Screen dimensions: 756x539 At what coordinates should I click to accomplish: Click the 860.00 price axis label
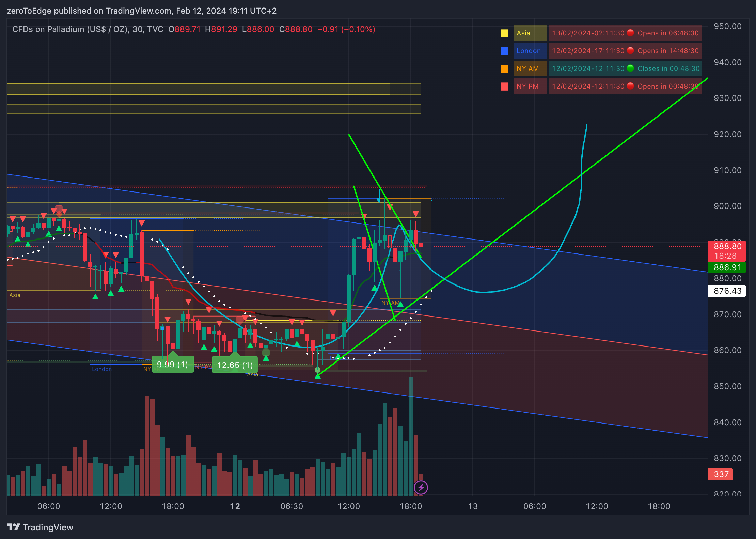coord(727,350)
